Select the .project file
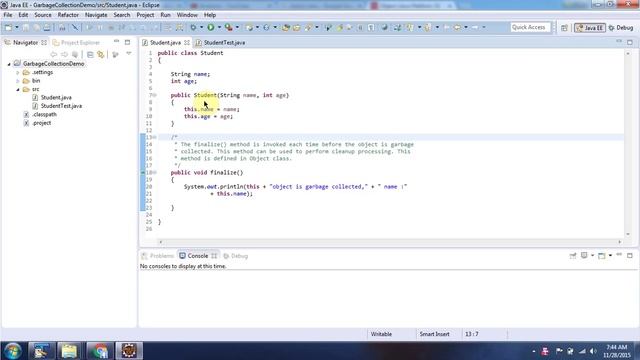640x360 pixels. coord(42,123)
